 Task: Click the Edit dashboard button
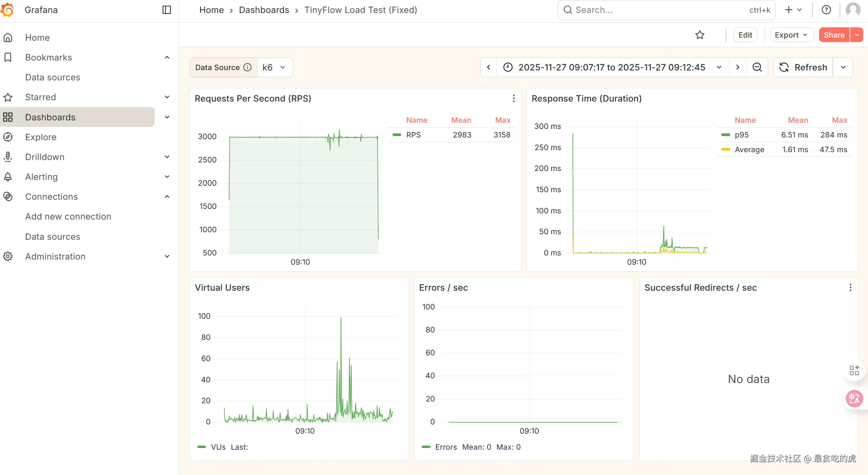click(745, 35)
